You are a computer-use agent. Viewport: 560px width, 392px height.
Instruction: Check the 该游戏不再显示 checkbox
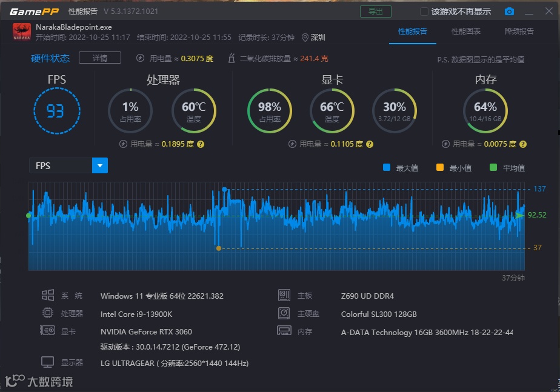pyautogui.click(x=424, y=12)
